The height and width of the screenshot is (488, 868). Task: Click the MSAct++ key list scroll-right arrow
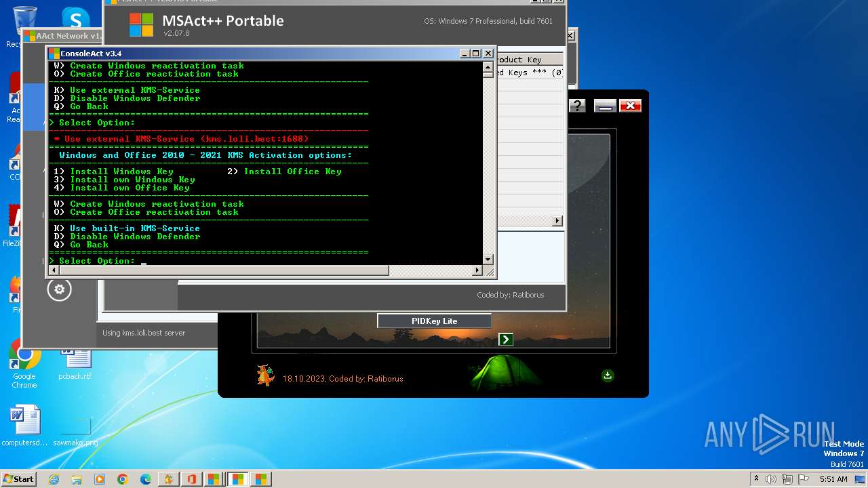click(558, 221)
